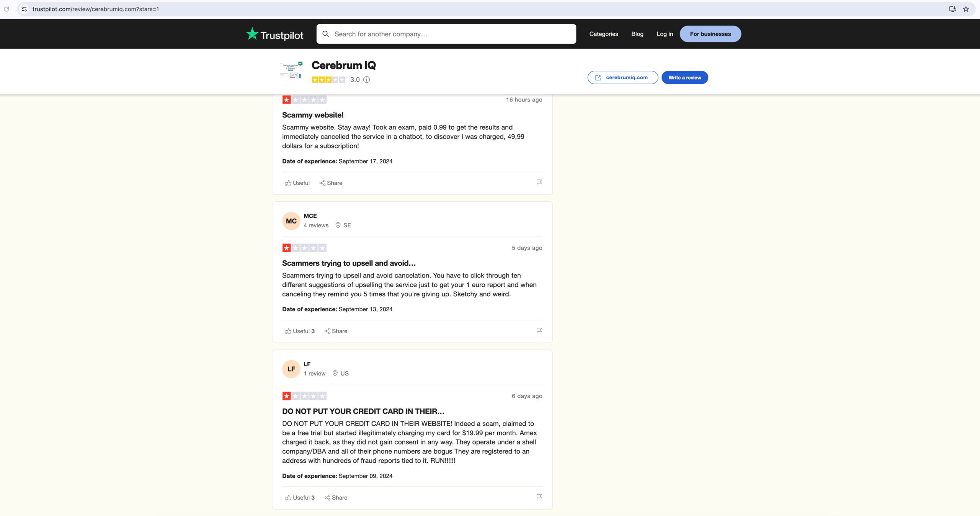The image size is (980, 516).
Task: Open the Categories menu item
Action: point(603,34)
